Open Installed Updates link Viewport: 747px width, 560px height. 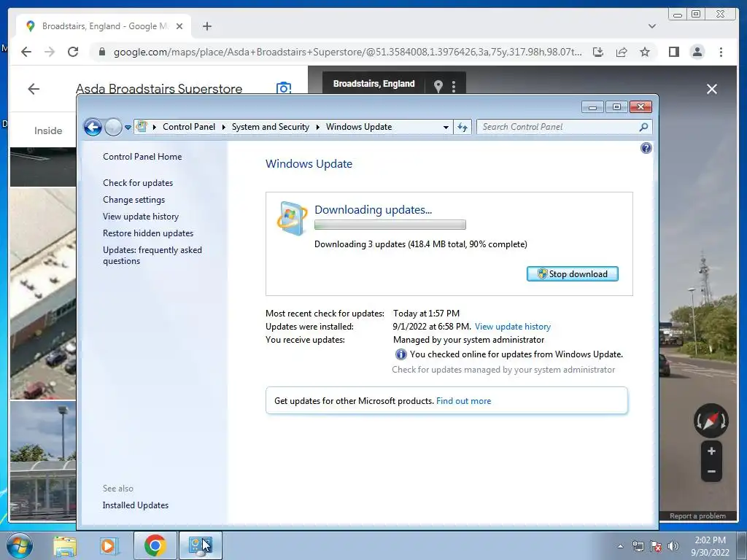[x=135, y=505]
